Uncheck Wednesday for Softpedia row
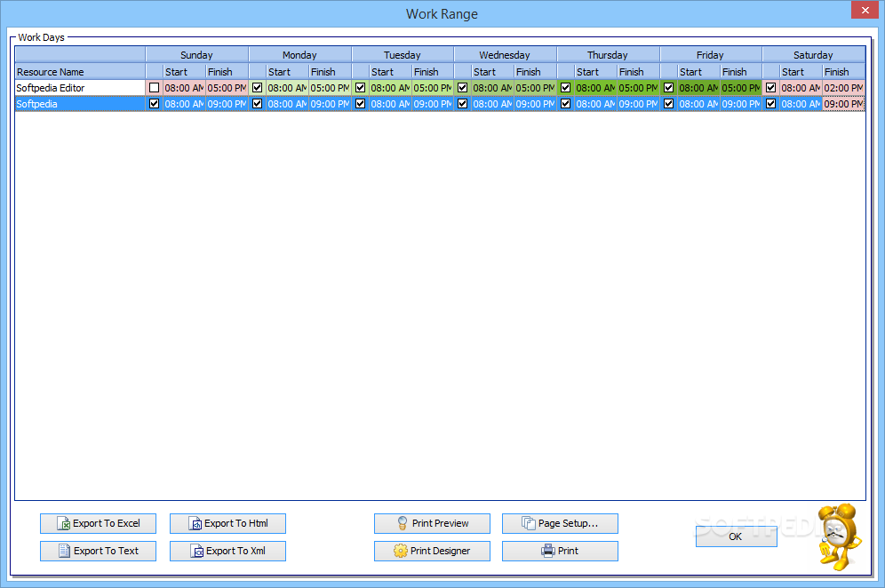The image size is (885, 588). click(x=462, y=104)
